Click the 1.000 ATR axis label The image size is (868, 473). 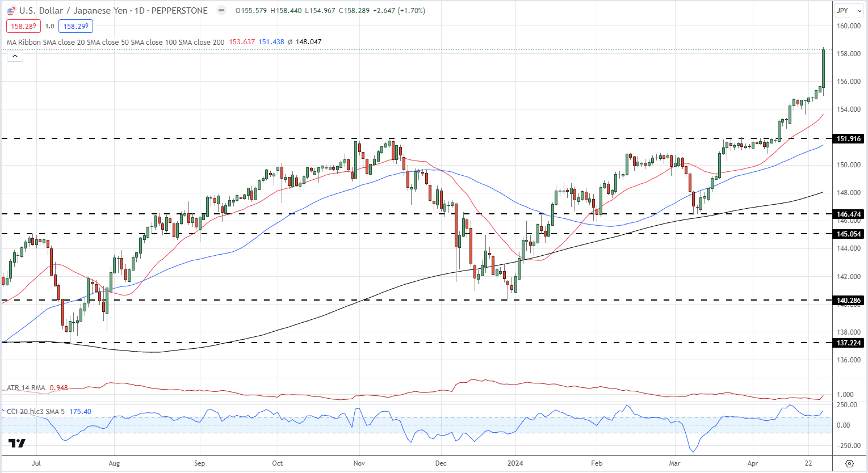point(845,395)
